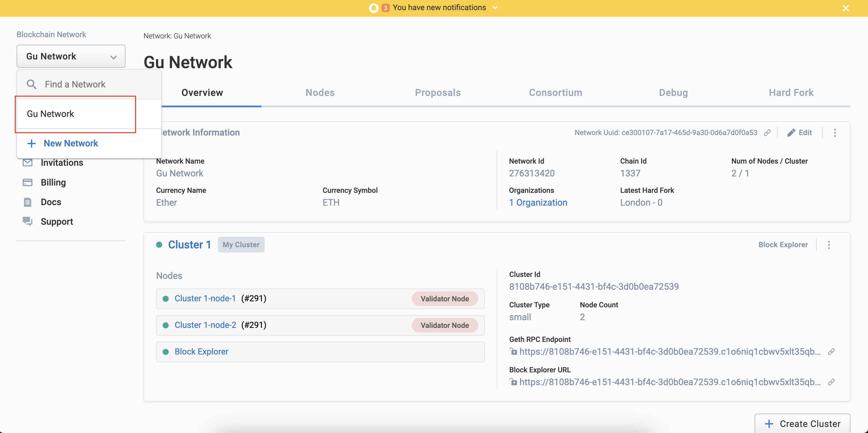Click the Block Explorer link in cluster header
This screenshot has width=868, height=433.
(783, 245)
